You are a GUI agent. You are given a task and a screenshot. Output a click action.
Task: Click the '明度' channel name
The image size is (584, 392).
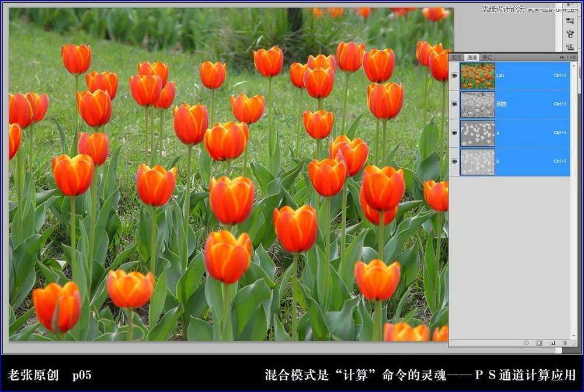(x=502, y=105)
